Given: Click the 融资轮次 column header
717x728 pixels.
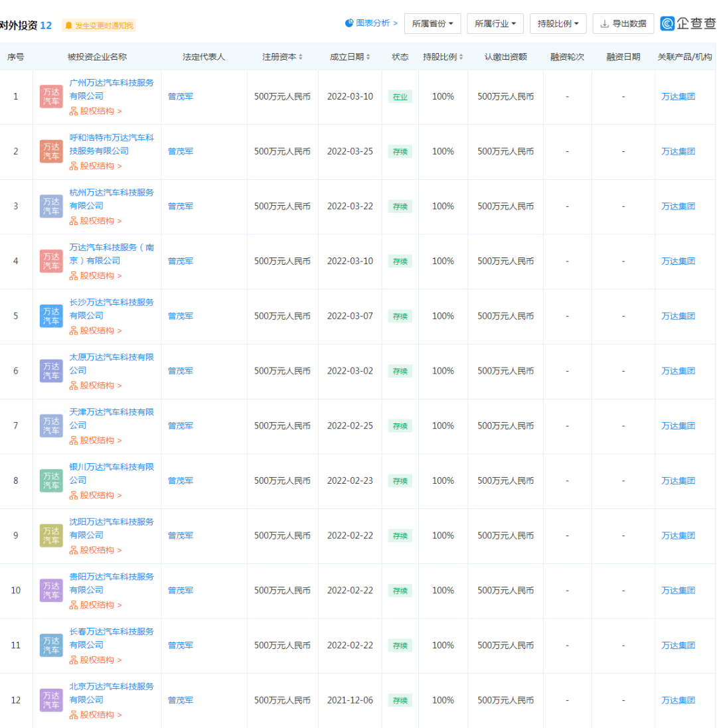Looking at the screenshot, I should (567, 56).
